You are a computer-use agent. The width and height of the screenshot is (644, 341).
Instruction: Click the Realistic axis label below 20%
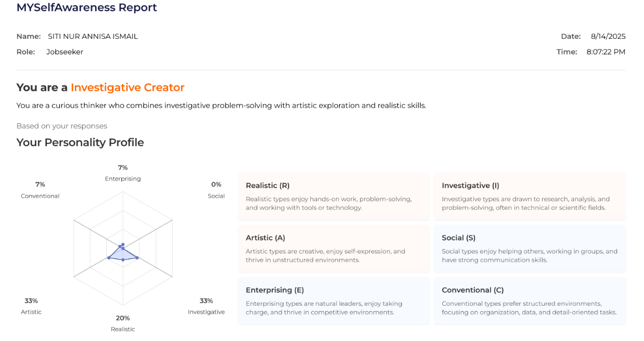click(x=122, y=329)
